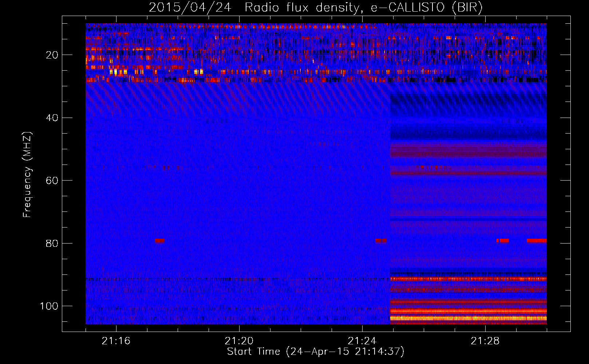Click the 'Start Time (24-Apr-15 21:14:37)' label
The image size is (589, 364).
(316, 352)
